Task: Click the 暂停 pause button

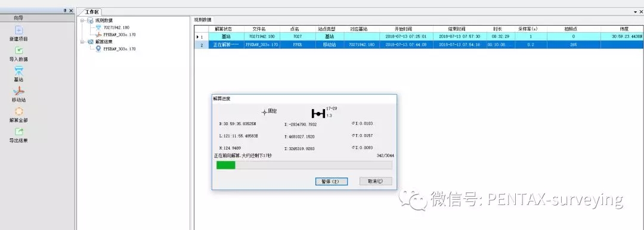Action: pyautogui.click(x=332, y=181)
